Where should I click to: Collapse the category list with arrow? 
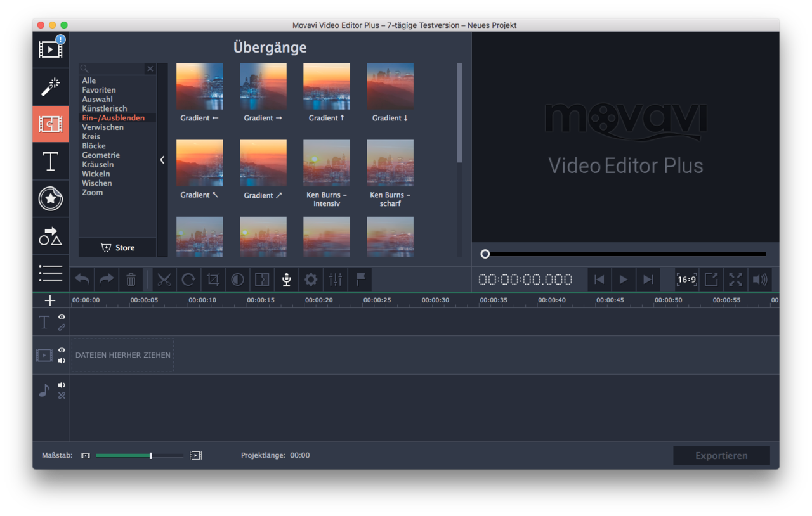[x=162, y=160]
